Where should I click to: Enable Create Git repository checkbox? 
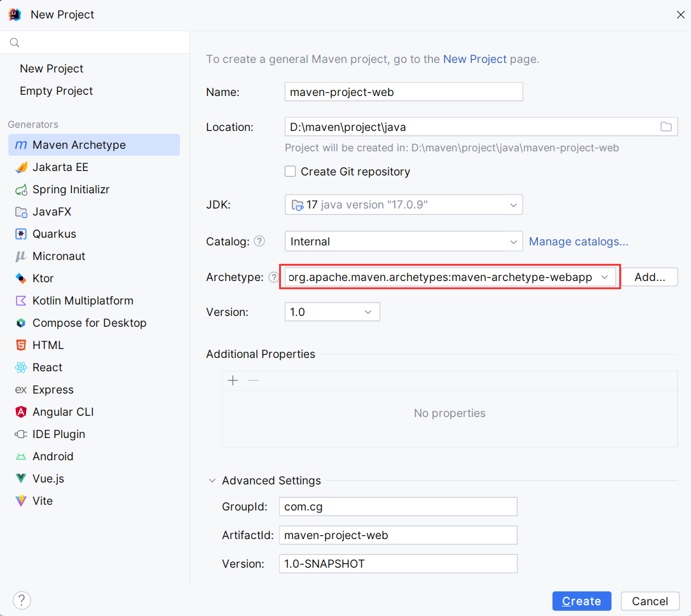(x=290, y=172)
